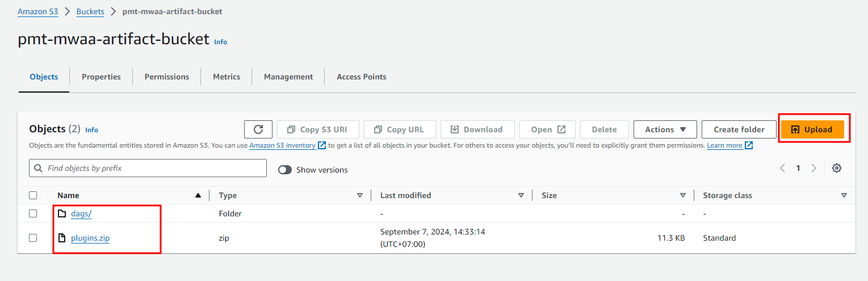Focus the Find objects by prefix field
The width and height of the screenshot is (868, 281).
148,168
